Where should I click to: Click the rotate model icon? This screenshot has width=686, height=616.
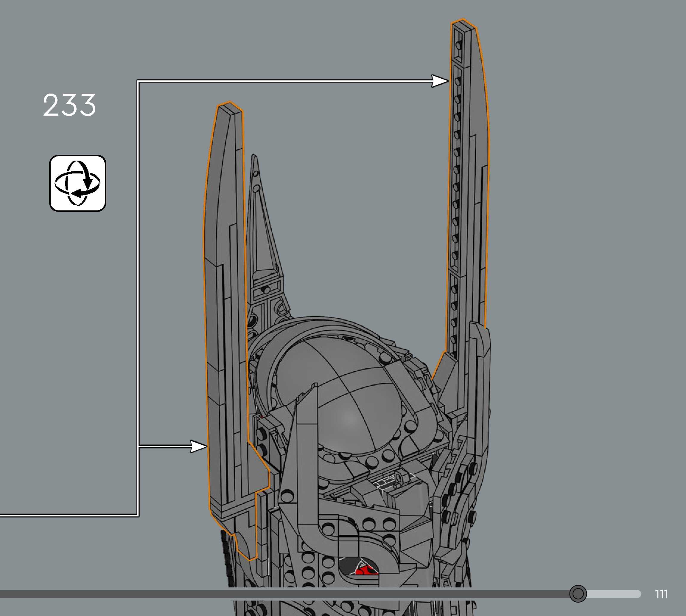(x=78, y=183)
